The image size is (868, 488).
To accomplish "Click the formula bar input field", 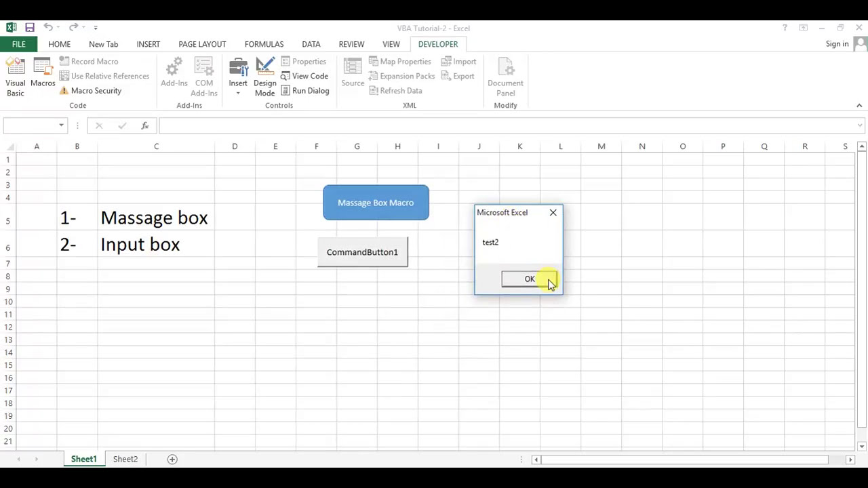I will (x=507, y=125).
